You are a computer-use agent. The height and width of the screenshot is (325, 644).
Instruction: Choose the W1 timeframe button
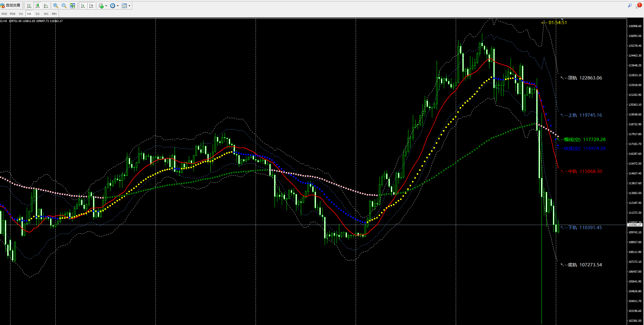click(46, 14)
